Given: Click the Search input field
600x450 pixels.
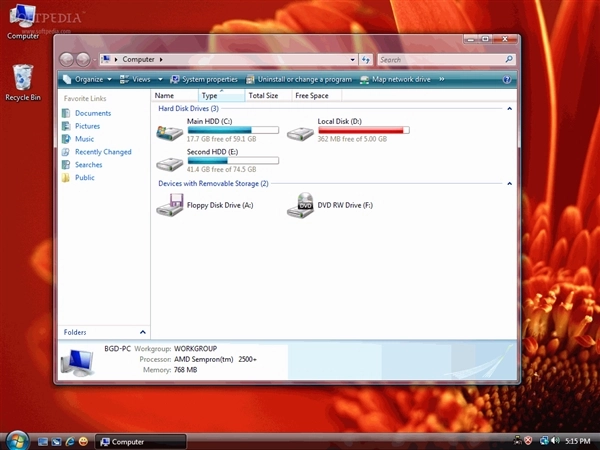Looking at the screenshot, I should pos(440,60).
